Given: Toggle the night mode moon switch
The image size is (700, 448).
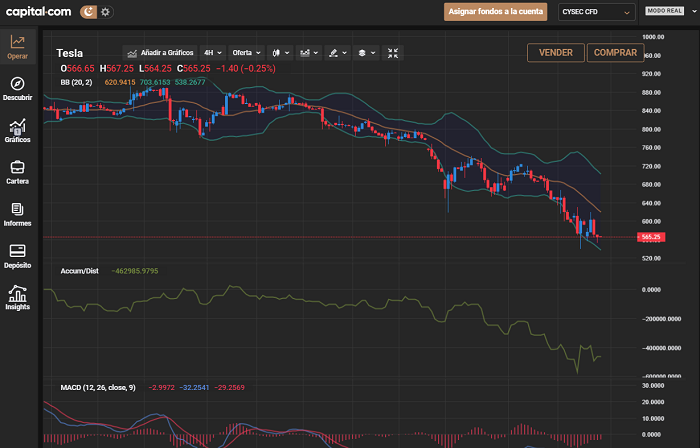Looking at the screenshot, I should 88,12.
